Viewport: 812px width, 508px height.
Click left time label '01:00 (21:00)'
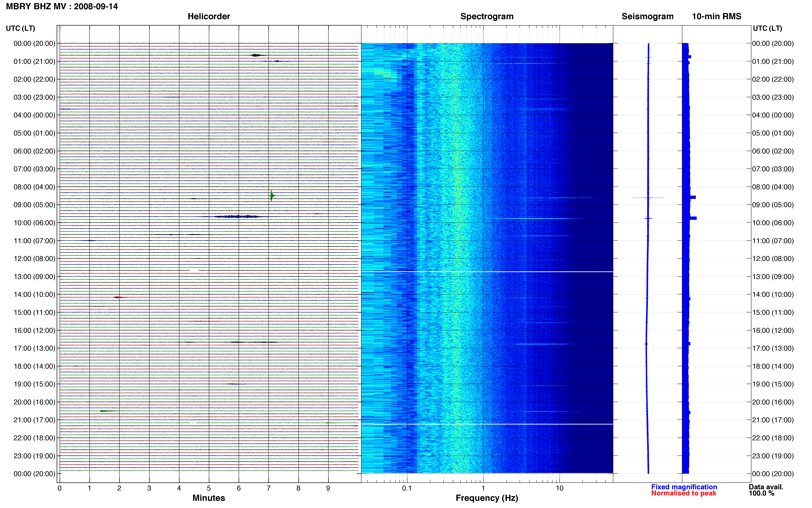tap(34, 62)
